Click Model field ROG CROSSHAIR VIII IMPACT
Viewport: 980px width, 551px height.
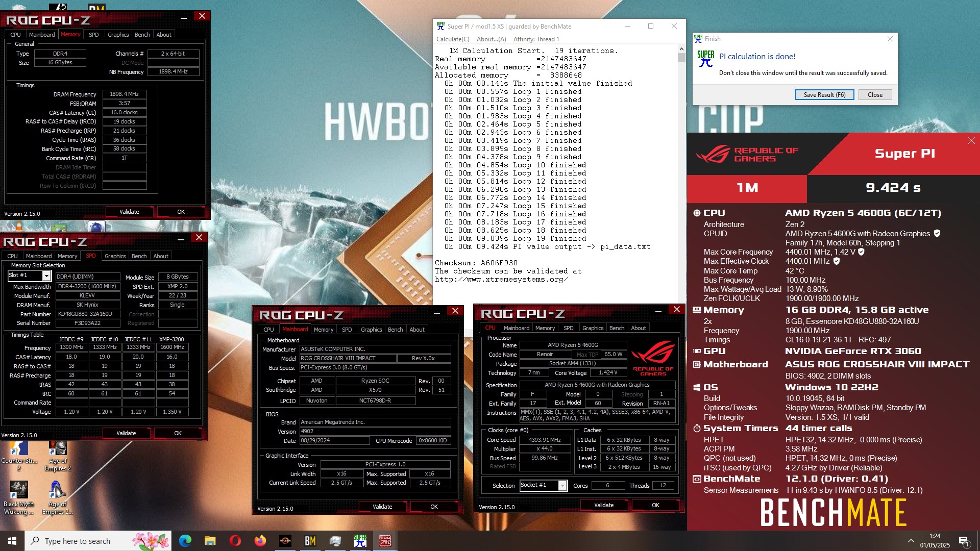pyautogui.click(x=348, y=359)
